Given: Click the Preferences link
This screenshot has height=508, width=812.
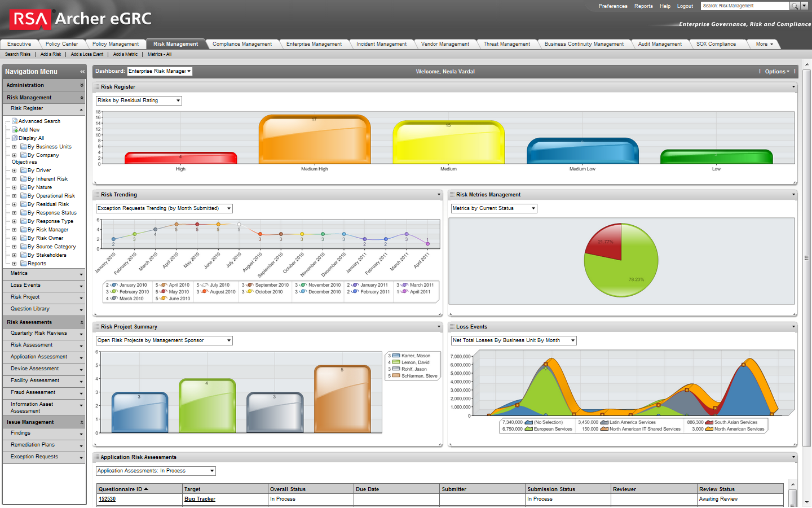Looking at the screenshot, I should pyautogui.click(x=613, y=6).
